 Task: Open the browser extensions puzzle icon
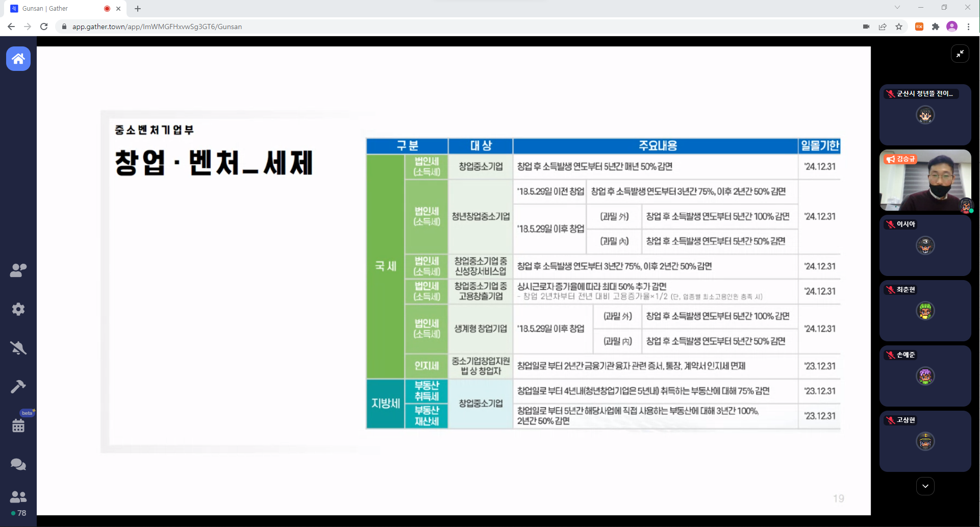[935, 27]
